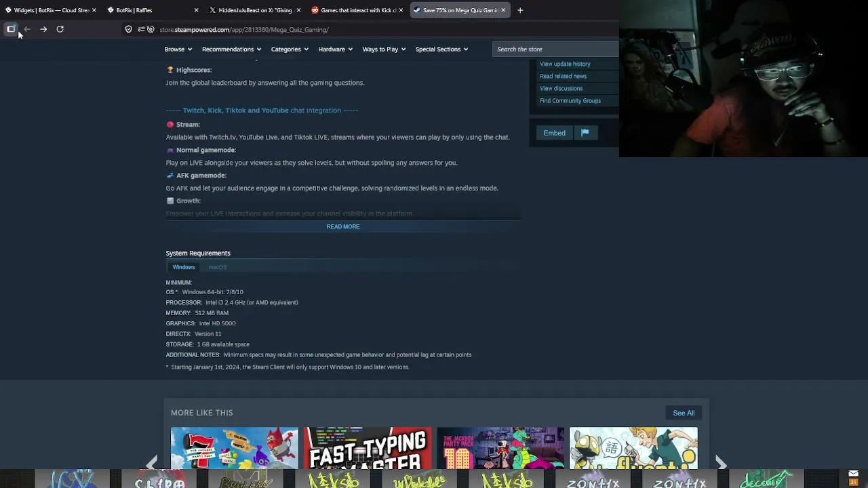
Task: Close the Save 75% on Mega Quiz tab
Action: pos(503,10)
